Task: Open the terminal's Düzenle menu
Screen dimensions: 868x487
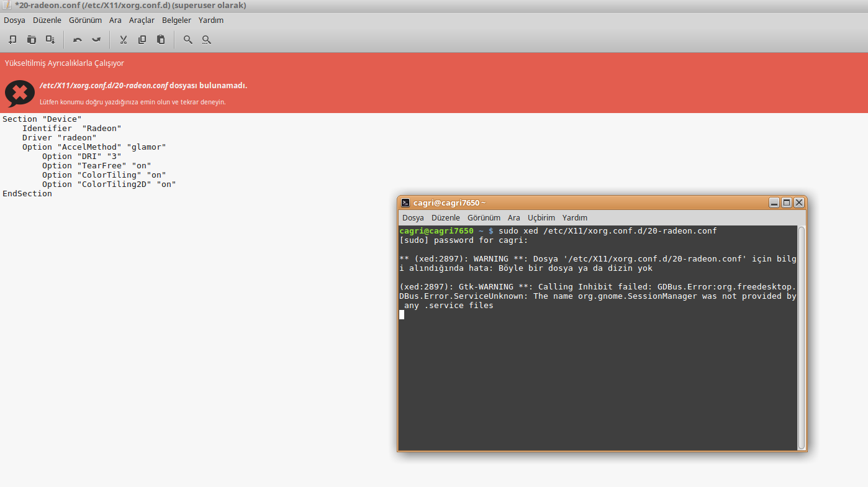Action: tap(446, 217)
